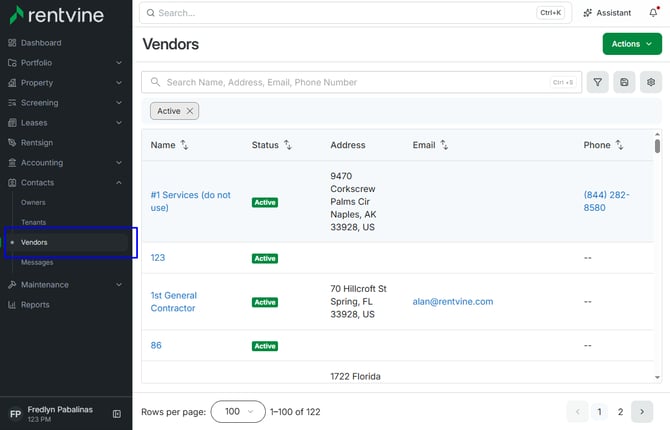Open Messages under Contacts

coord(37,262)
